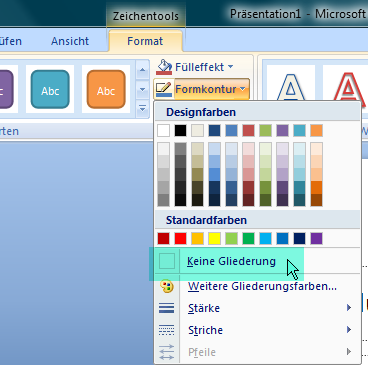Click the Stärke line weight icon
This screenshot has height=365, width=368.
coord(167,308)
